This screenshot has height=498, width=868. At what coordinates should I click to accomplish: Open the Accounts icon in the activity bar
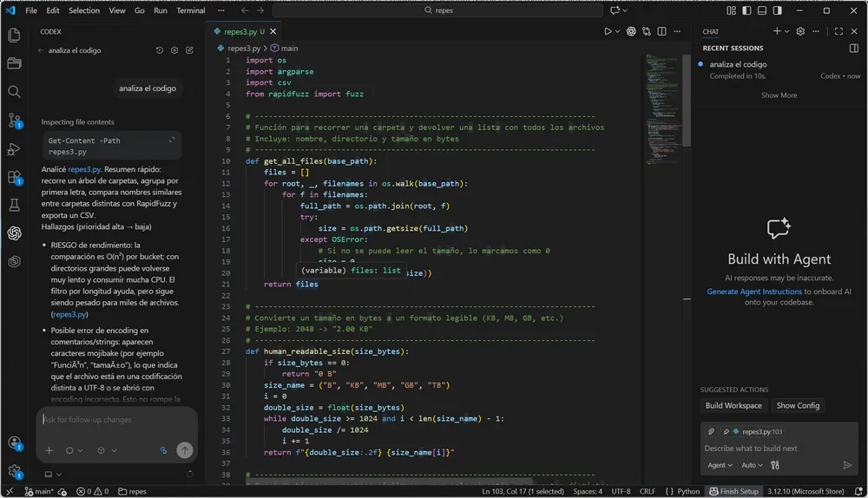[x=15, y=442]
